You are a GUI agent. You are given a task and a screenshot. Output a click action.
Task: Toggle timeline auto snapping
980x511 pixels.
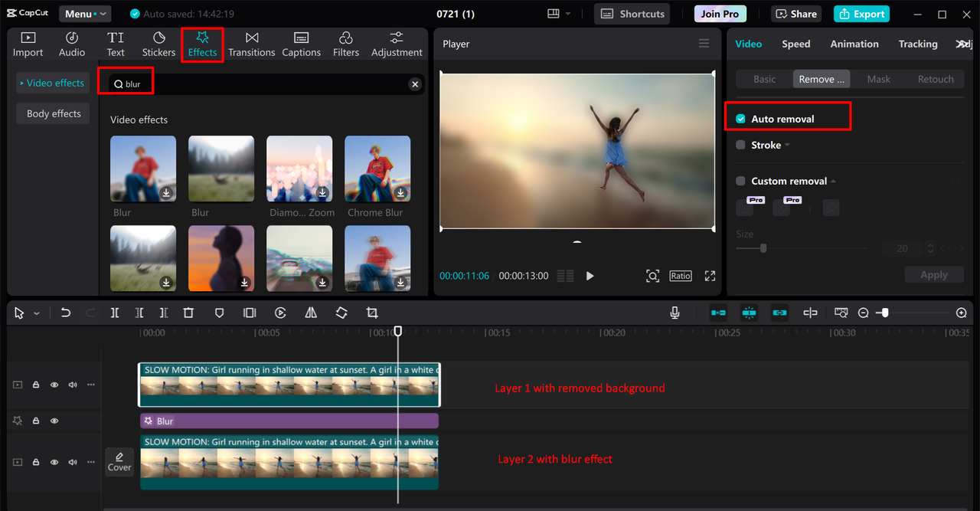(749, 313)
